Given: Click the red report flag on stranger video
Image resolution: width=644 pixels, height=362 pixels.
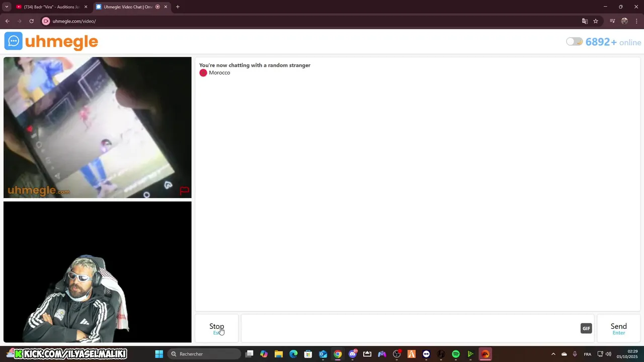Looking at the screenshot, I should pyautogui.click(x=184, y=191).
